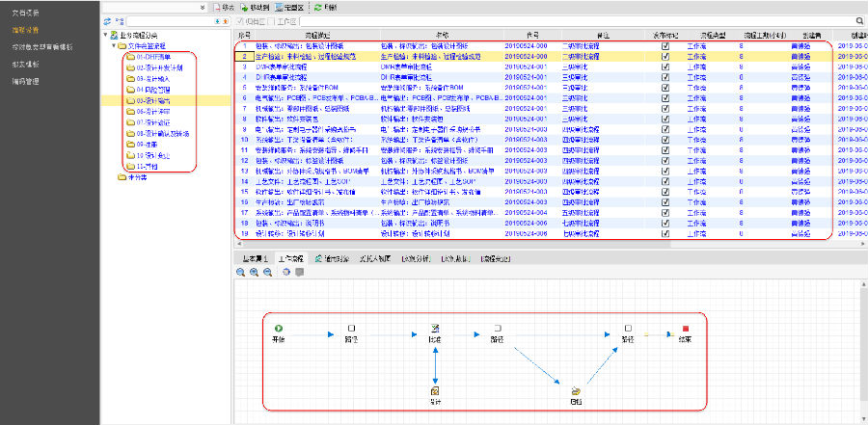The height and width of the screenshot is (425, 868).
Task: Switch to the first tab in lower panel
Action: click(254, 258)
